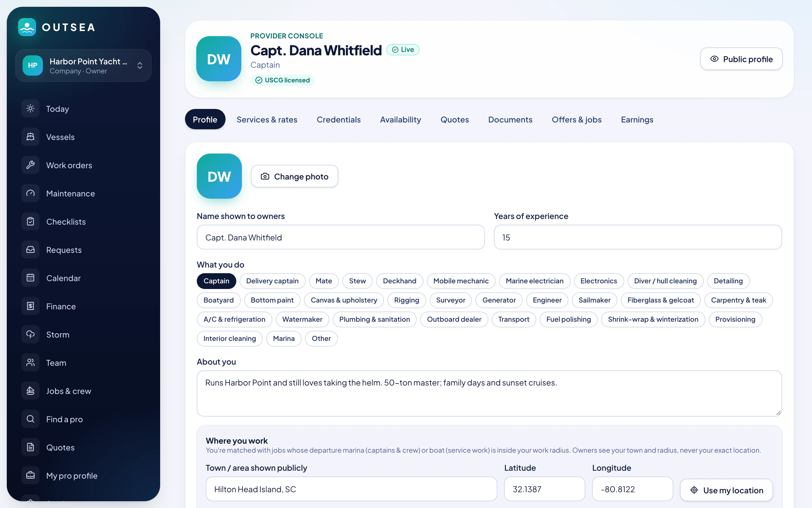The width and height of the screenshot is (812, 508).
Task: Toggle the Marine electrician chip
Action: point(535,281)
